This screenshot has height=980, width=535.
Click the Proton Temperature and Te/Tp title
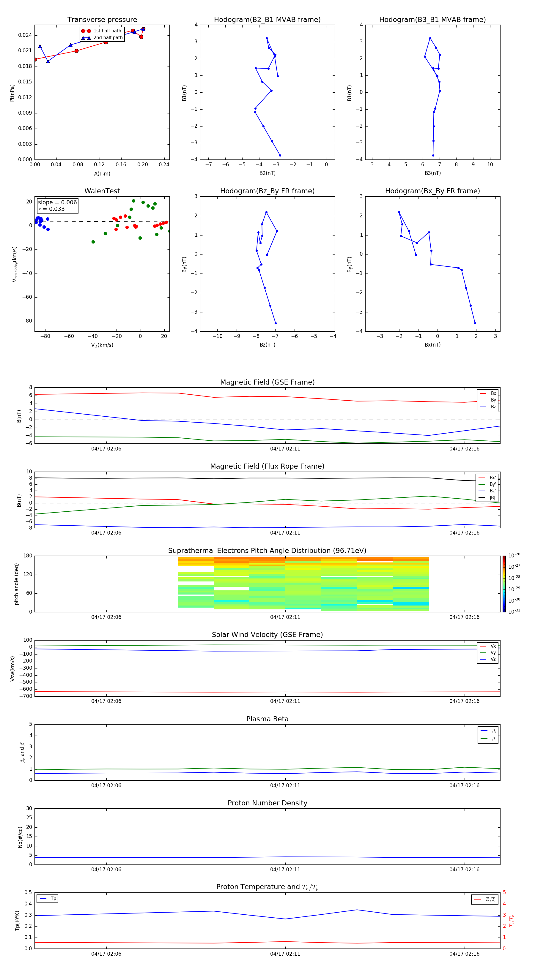click(267, 887)
